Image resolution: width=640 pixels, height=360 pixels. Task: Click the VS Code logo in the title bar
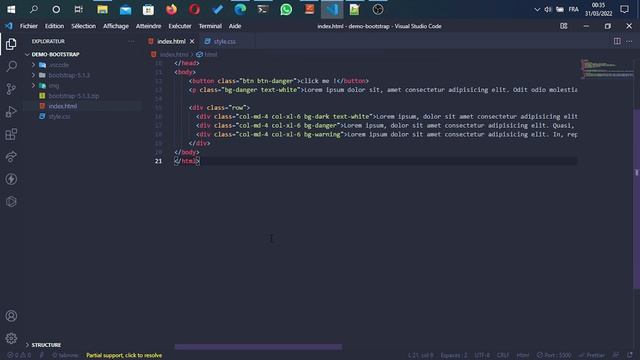9,26
